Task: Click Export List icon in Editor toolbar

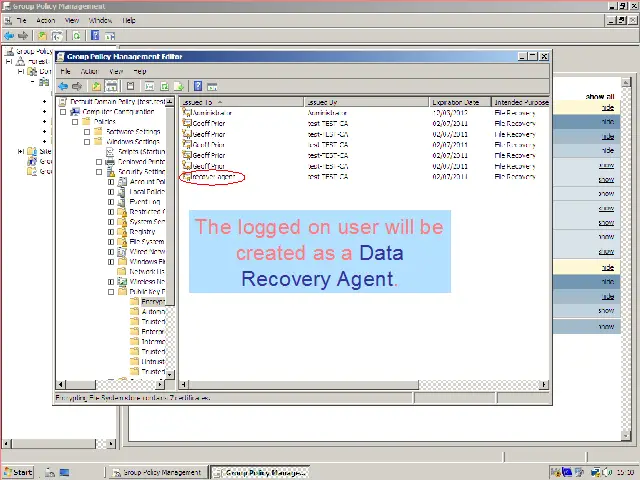Action: click(179, 86)
